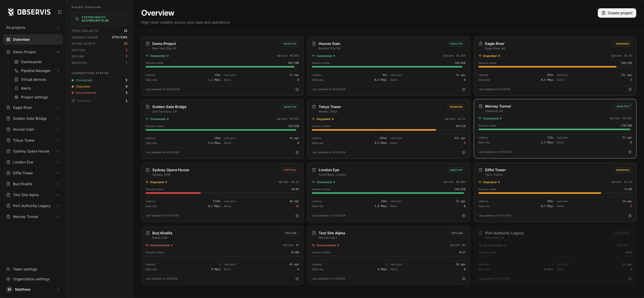Expand the Hoover Dam sidebar item
Viewport: 644px width, 298px height.
pos(58,129)
